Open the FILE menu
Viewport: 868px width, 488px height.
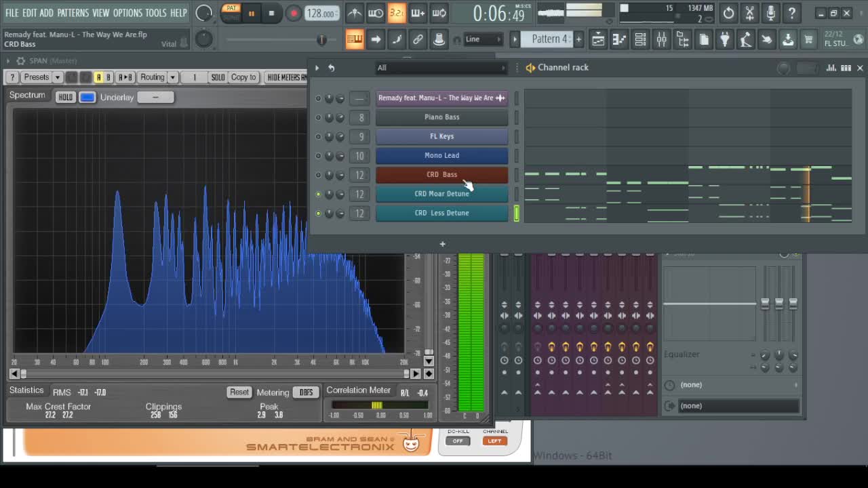pos(12,13)
